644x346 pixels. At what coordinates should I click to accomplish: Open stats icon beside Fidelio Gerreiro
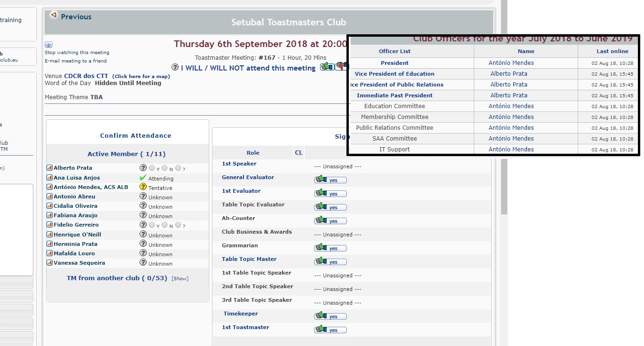click(49, 225)
